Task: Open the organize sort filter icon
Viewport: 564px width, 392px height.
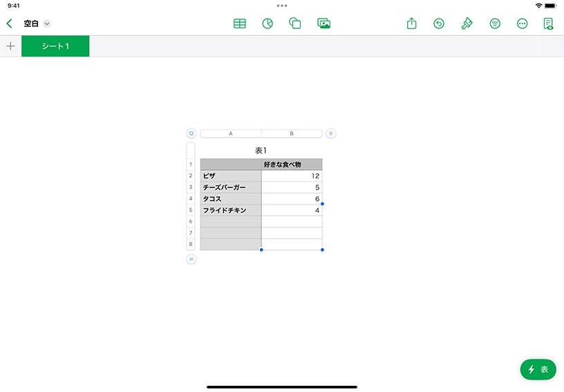Action: [x=495, y=24]
